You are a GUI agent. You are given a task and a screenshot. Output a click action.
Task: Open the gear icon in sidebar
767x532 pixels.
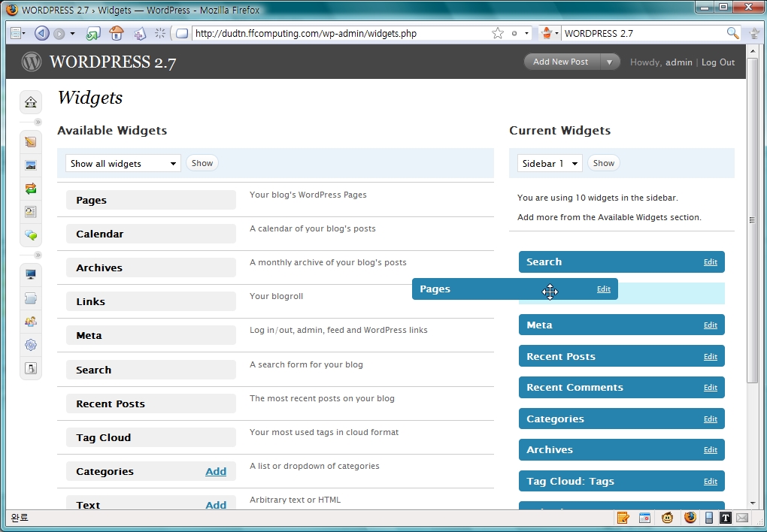tap(31, 345)
